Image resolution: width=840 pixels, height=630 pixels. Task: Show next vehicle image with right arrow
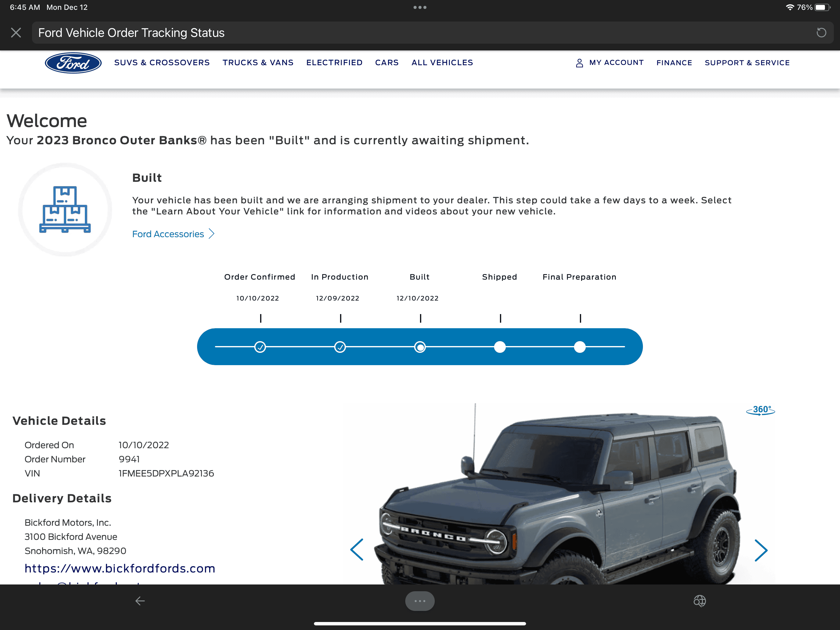coord(761,550)
